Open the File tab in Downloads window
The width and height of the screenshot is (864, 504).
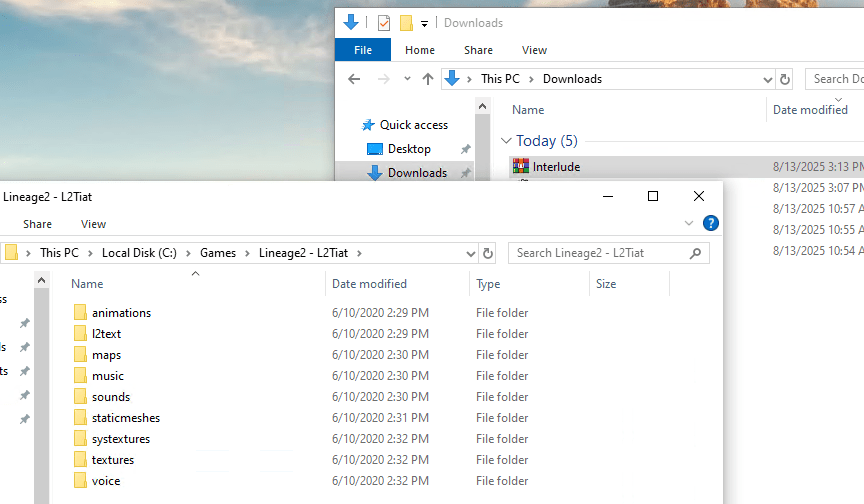363,50
